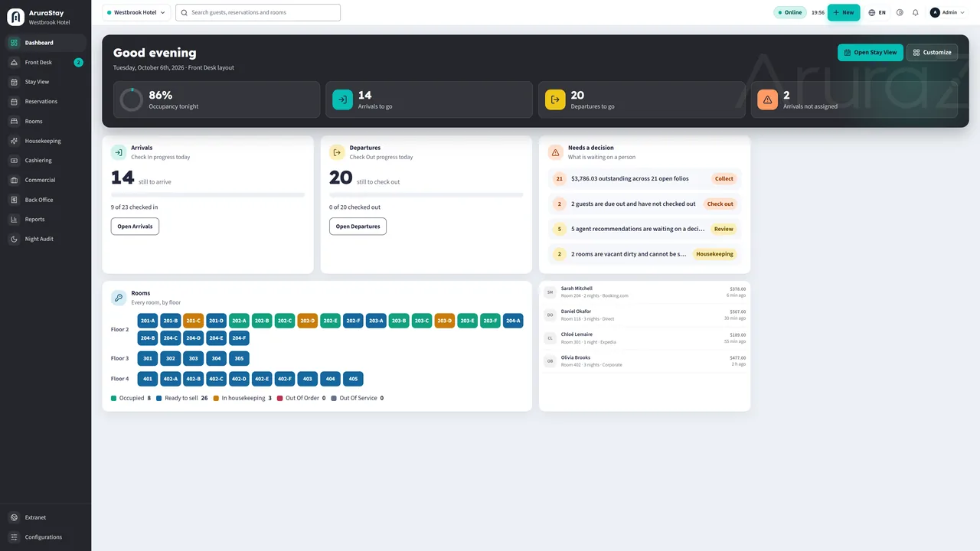Open the Westbrook Hotel property dropdown

tap(136, 12)
